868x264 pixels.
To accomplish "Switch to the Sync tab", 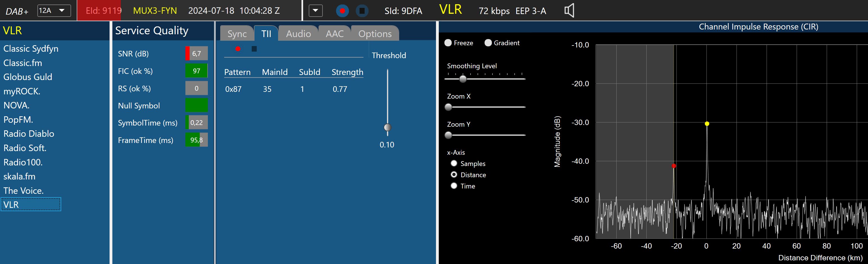I will (x=237, y=34).
